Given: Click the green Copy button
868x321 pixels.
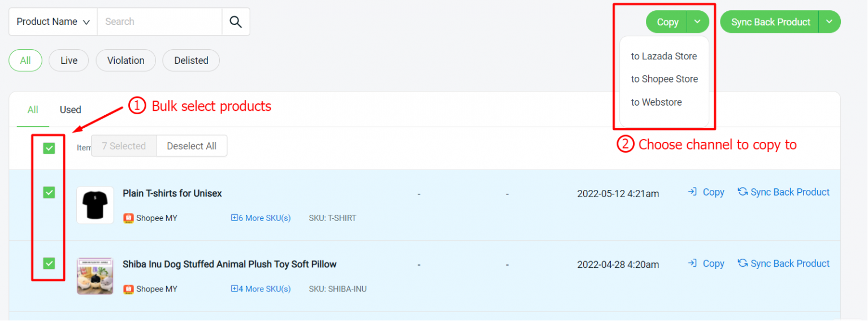Looking at the screenshot, I should [667, 22].
